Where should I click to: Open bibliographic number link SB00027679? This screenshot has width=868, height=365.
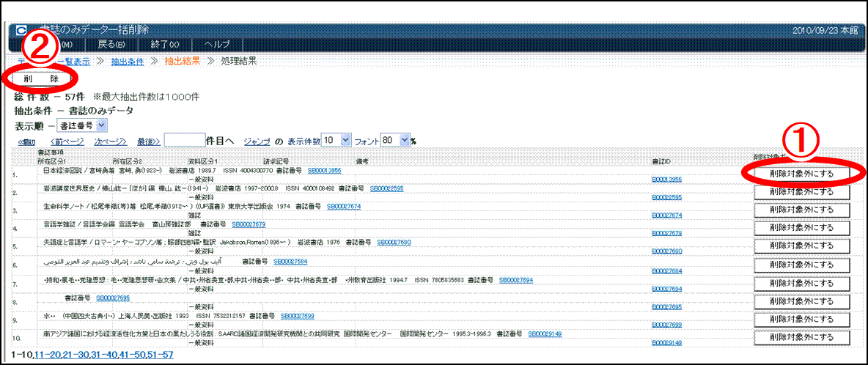249,224
